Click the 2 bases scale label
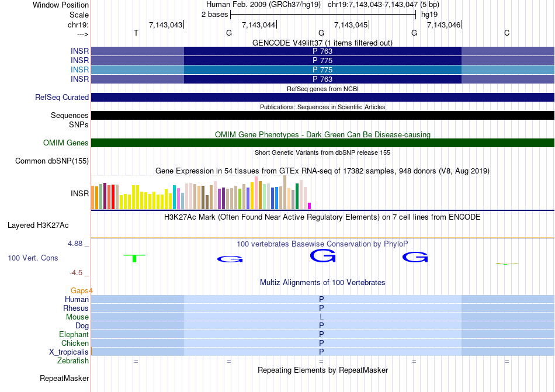The width and height of the screenshot is (555, 392). [214, 15]
